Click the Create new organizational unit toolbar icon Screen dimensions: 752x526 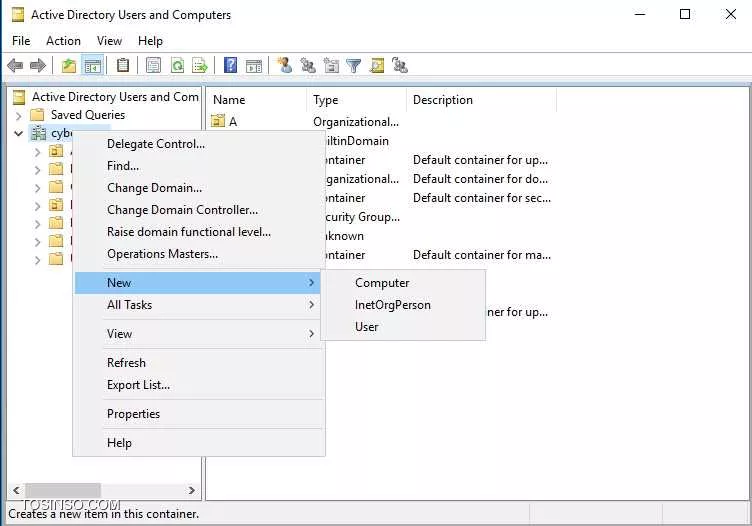[331, 65]
